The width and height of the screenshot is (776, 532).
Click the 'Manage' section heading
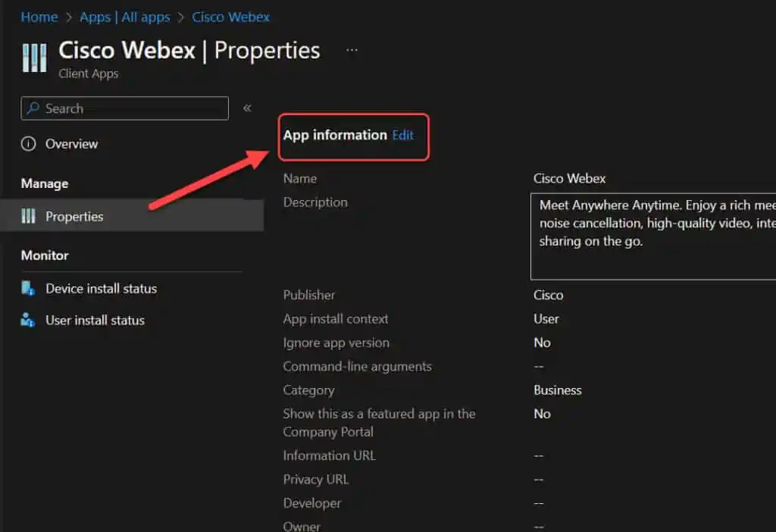45,183
